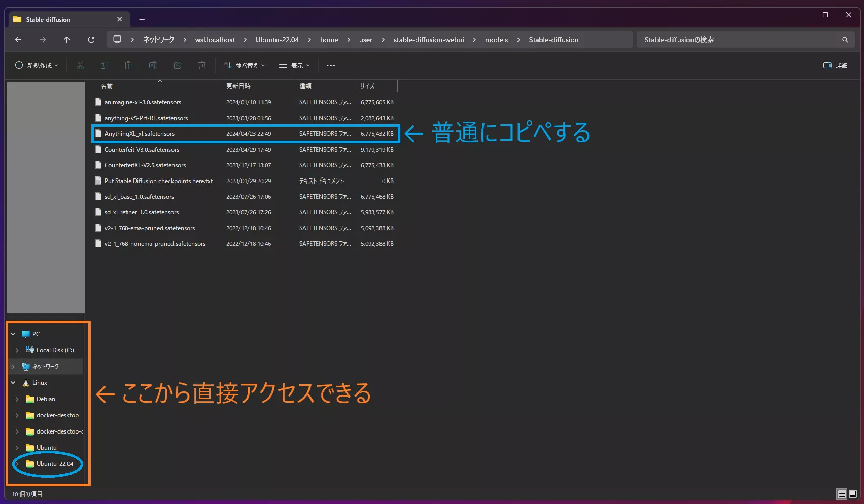Expand Local Disk (C:) in the sidebar
Viewport: 864px width, 504px height.
pyautogui.click(x=17, y=350)
